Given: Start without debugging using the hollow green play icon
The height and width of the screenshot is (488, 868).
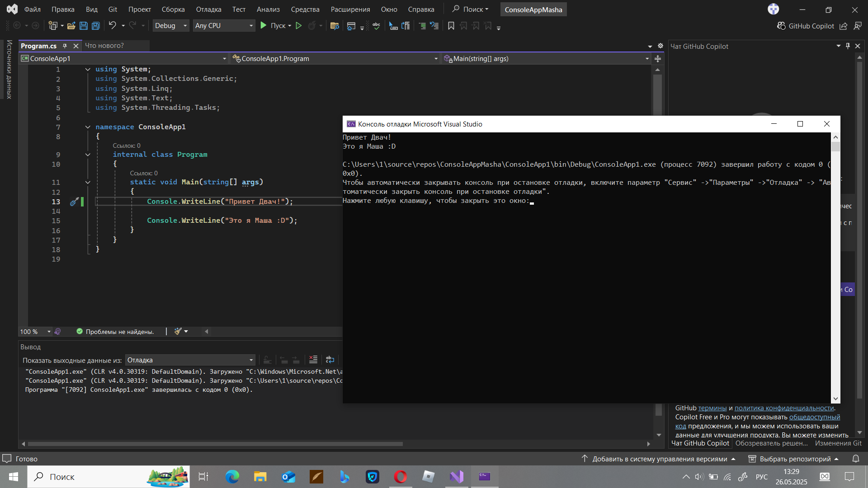Looking at the screenshot, I should (x=299, y=26).
